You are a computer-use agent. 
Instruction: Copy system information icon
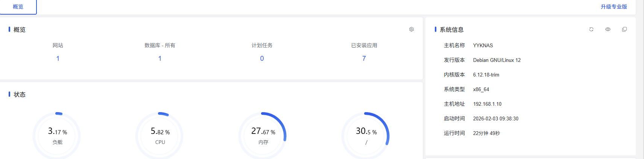click(x=624, y=29)
